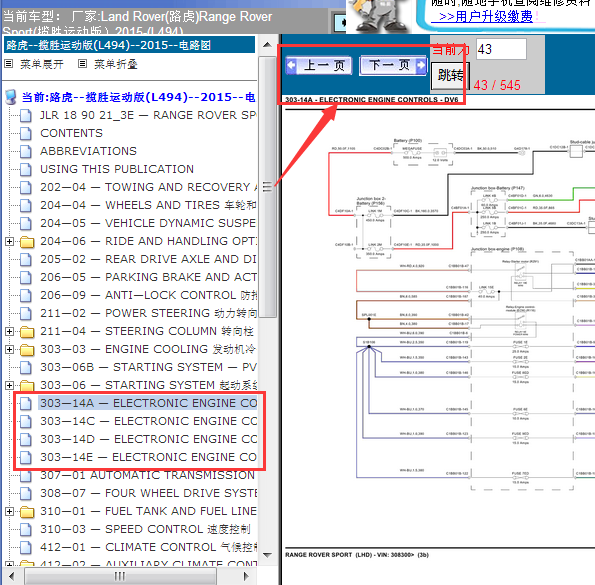Open 310-03 SPEED CONTROL 速度控制 item
The height and width of the screenshot is (585, 595).
click(x=145, y=529)
